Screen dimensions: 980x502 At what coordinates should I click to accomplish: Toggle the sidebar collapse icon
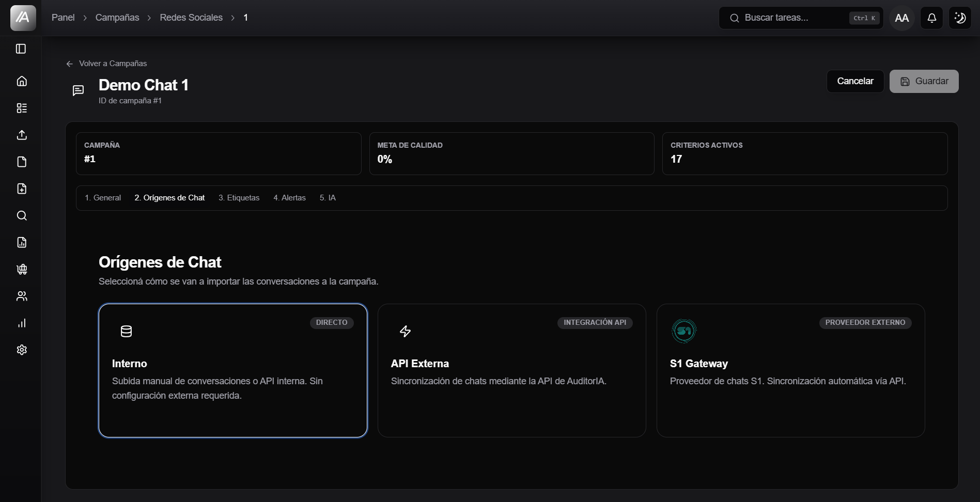21,49
